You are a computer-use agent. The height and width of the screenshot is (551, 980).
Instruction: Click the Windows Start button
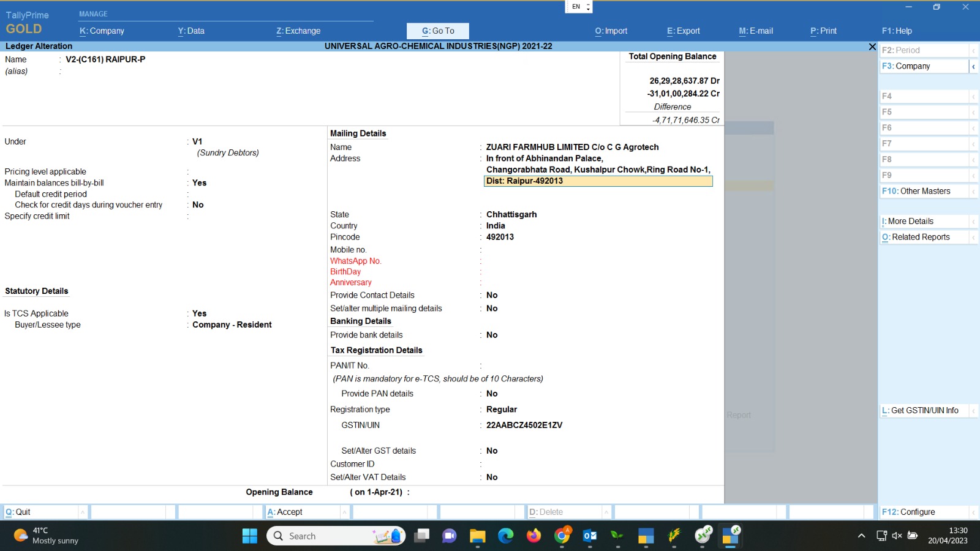coord(250,536)
